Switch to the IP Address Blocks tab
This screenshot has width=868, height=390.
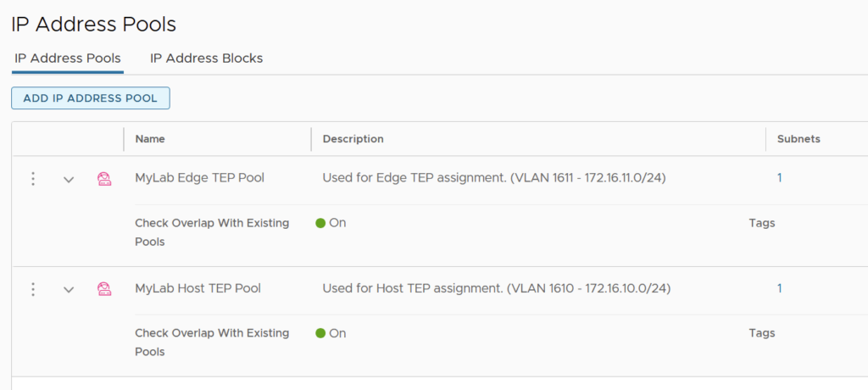[206, 58]
